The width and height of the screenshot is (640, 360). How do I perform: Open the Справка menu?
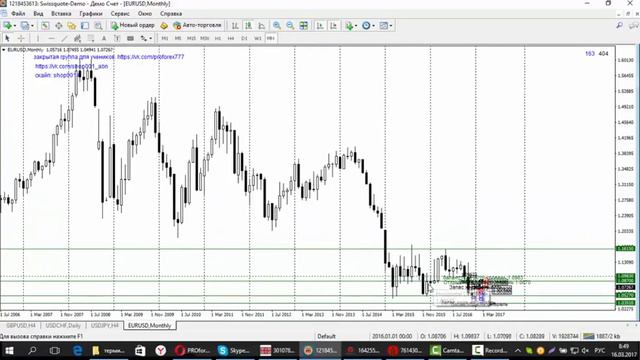[171, 13]
